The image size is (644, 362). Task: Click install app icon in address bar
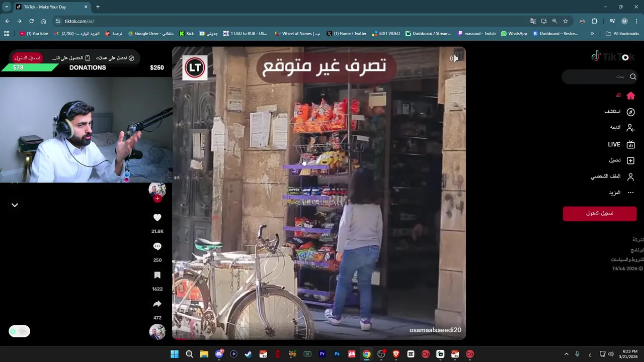click(544, 21)
